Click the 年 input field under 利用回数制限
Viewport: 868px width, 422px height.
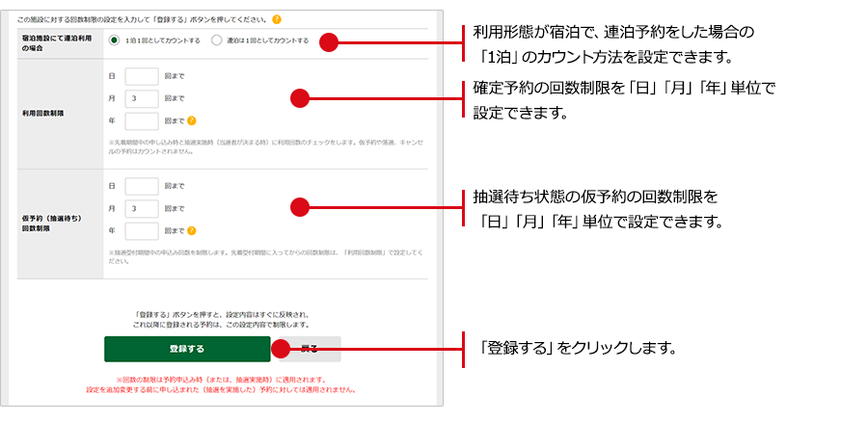click(x=141, y=120)
